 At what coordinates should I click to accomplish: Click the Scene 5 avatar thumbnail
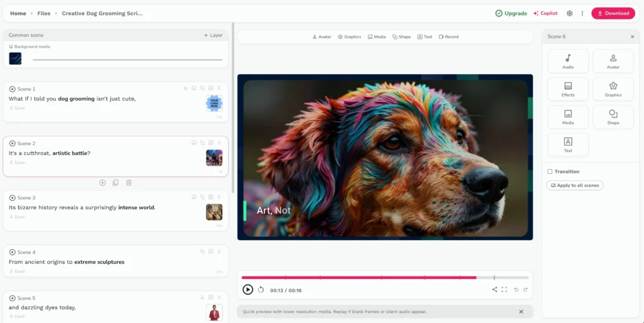(x=214, y=312)
